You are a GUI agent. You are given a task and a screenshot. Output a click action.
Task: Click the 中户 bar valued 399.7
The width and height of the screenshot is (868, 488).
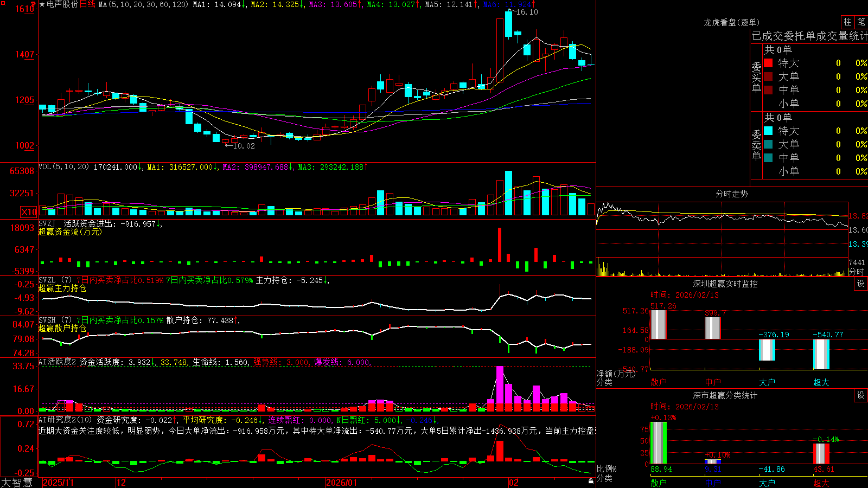click(x=713, y=328)
